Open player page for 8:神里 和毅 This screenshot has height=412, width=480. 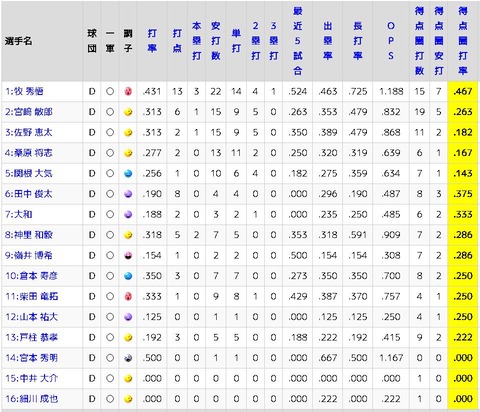(x=29, y=235)
